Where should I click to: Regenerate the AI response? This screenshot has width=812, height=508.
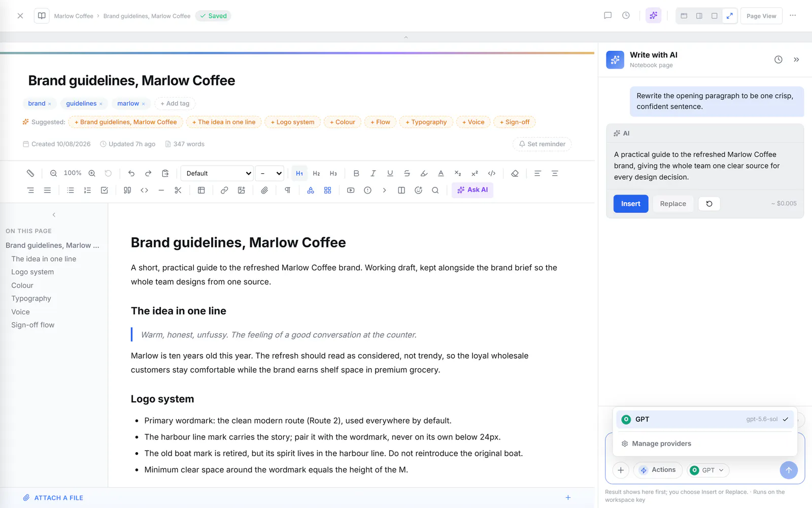coord(709,204)
